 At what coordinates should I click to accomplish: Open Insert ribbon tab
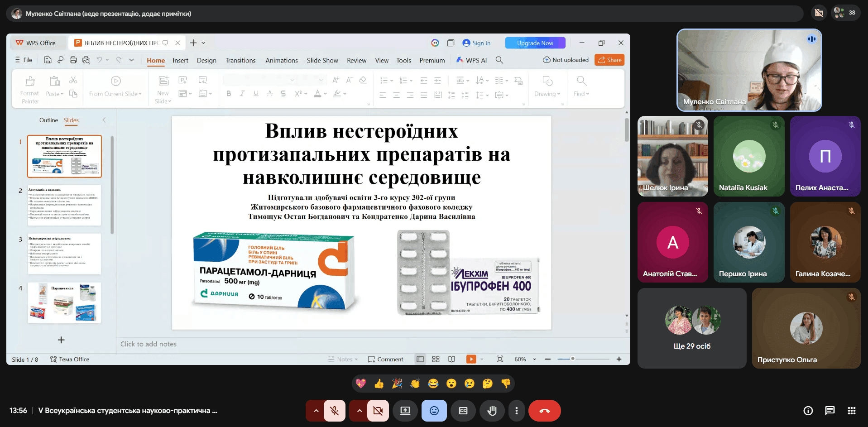click(x=180, y=60)
